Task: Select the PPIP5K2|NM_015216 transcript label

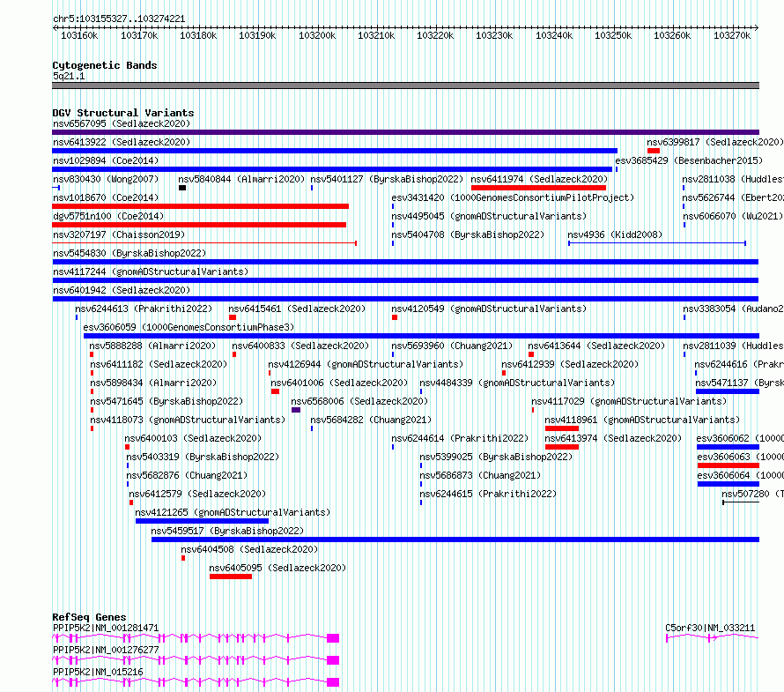Action: pos(98,672)
